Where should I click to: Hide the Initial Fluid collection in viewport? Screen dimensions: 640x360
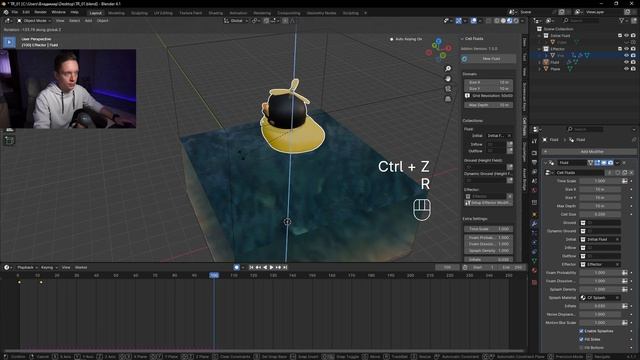coord(627,36)
